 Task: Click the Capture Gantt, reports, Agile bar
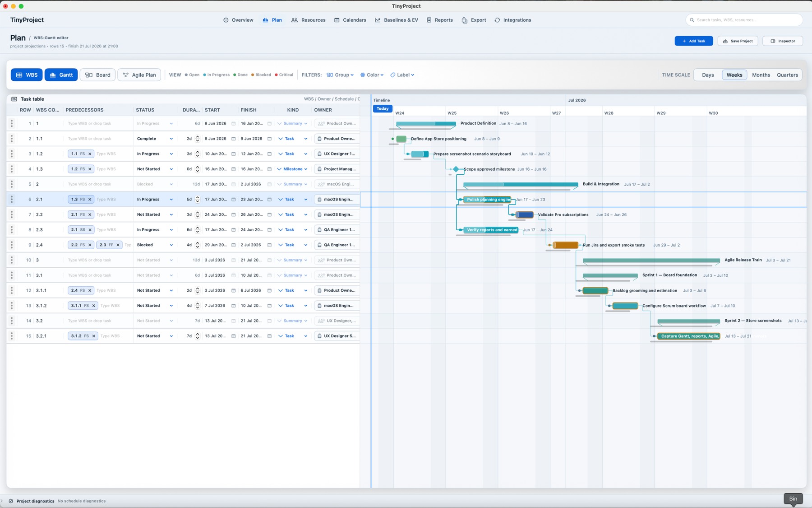pyautogui.click(x=688, y=336)
